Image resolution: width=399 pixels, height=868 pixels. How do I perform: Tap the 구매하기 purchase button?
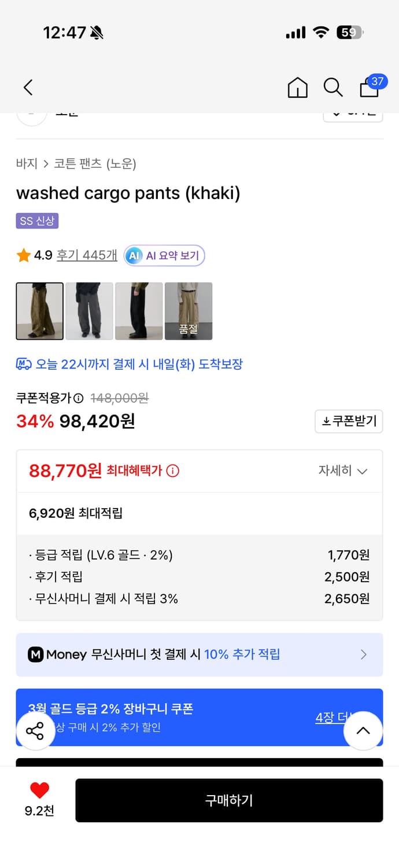pos(230,800)
